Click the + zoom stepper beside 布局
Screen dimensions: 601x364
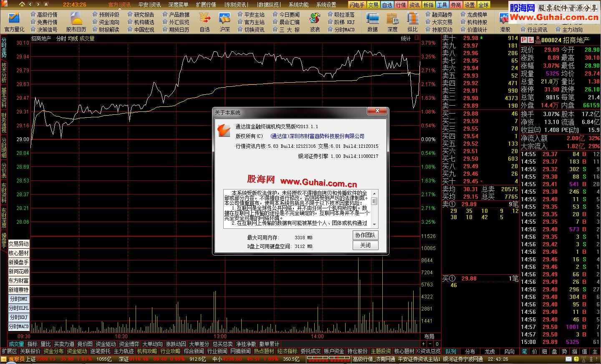(424, 344)
